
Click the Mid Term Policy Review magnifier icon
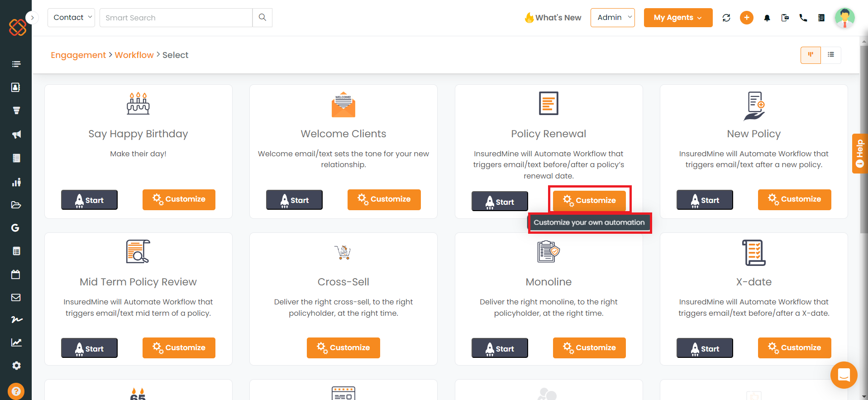point(138,251)
